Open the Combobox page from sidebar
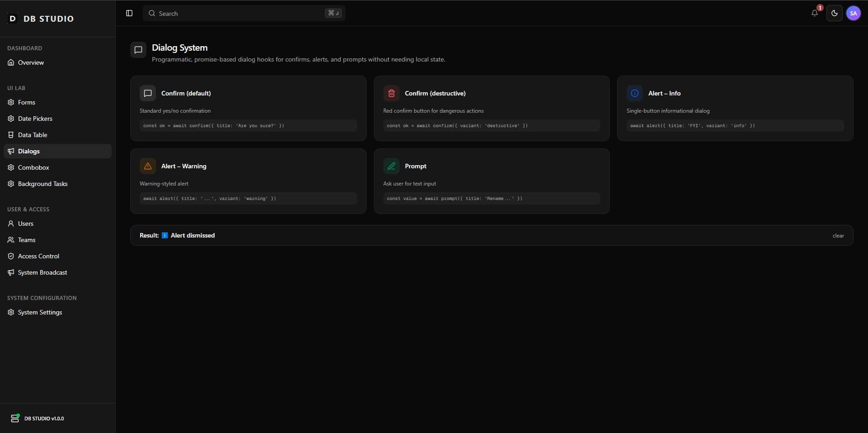Viewport: 868px width, 433px height. click(33, 167)
